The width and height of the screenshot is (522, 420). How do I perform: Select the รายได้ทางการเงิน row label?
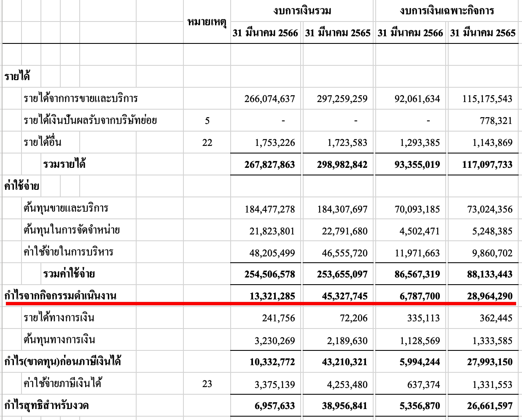click(59, 317)
